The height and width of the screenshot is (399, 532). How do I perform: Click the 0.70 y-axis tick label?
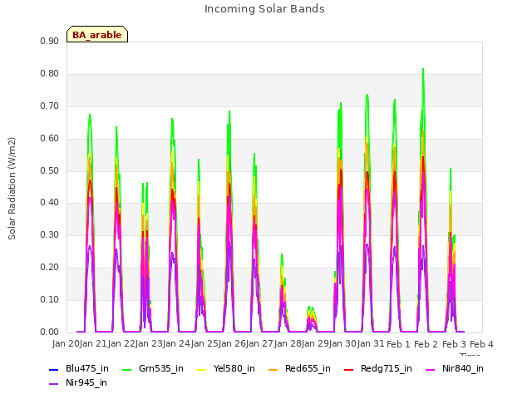coord(50,106)
